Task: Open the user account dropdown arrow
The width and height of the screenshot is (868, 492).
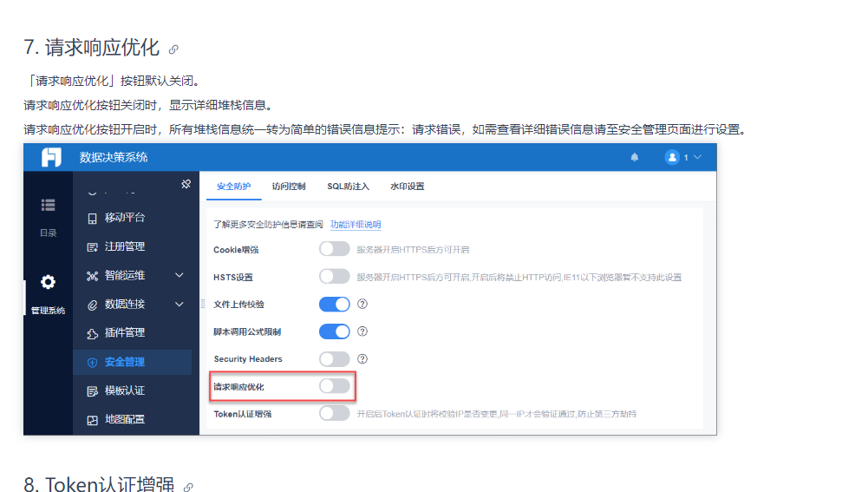Action: [697, 157]
